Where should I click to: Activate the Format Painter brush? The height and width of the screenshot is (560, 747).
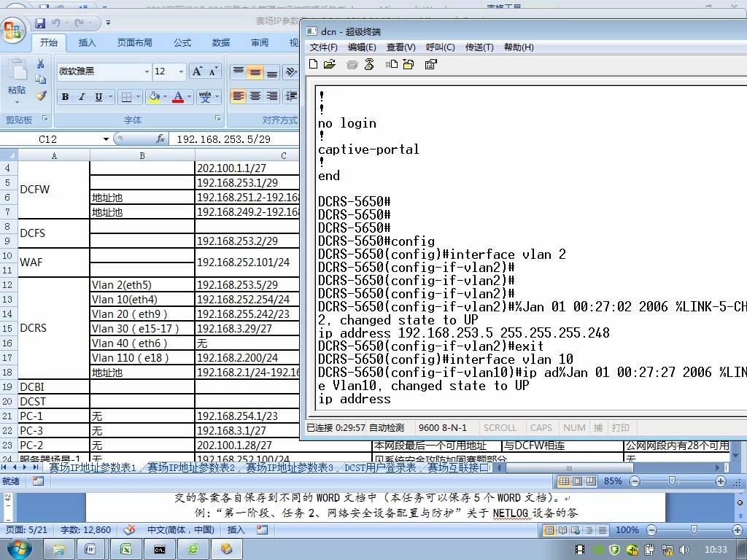click(41, 96)
